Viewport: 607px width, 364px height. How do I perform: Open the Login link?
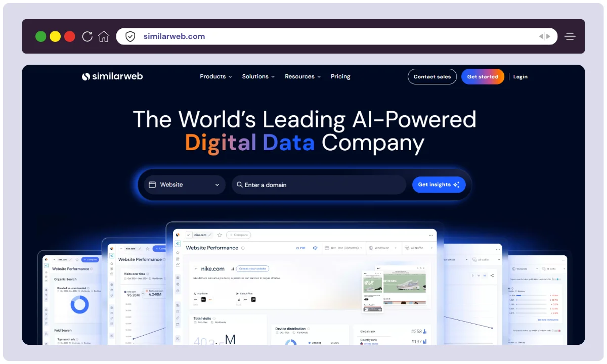tap(521, 77)
